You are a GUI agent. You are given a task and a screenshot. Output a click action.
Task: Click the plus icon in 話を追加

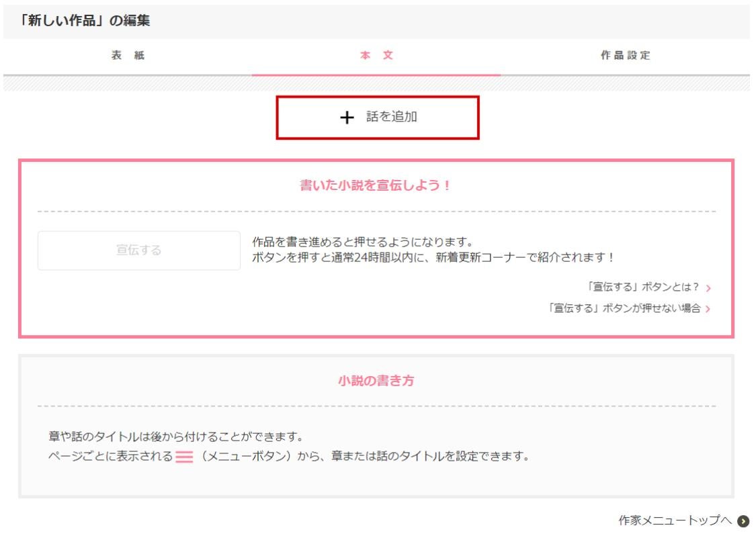pyautogui.click(x=345, y=118)
